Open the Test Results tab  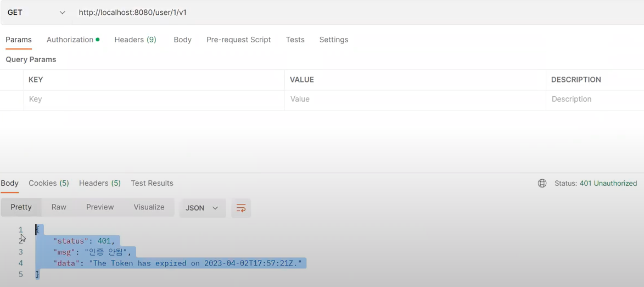click(x=152, y=184)
